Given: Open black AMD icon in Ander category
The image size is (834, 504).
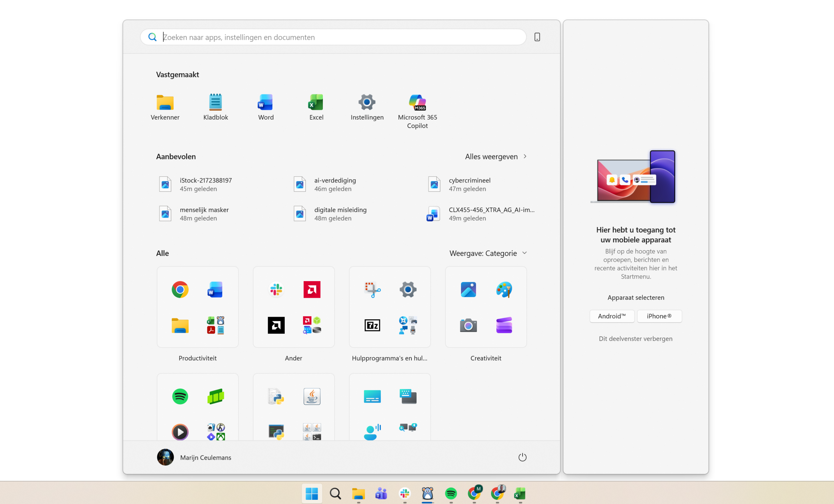Looking at the screenshot, I should 276,325.
